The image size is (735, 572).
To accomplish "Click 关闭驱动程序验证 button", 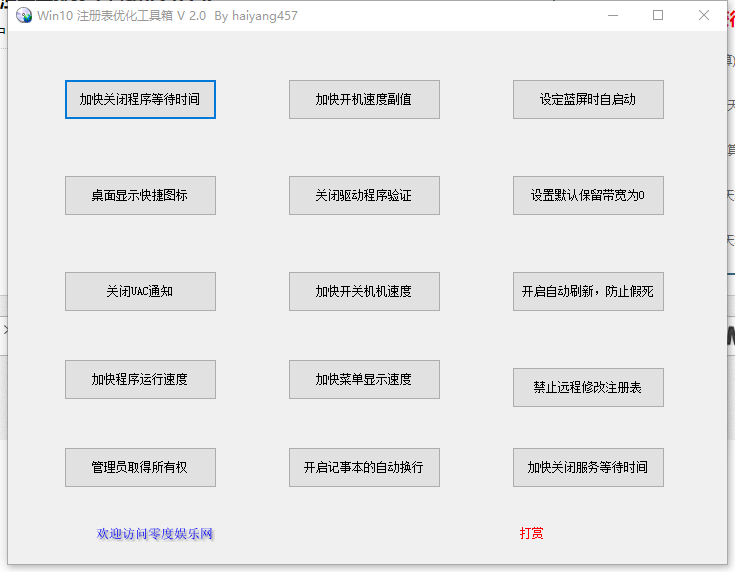I will point(364,196).
